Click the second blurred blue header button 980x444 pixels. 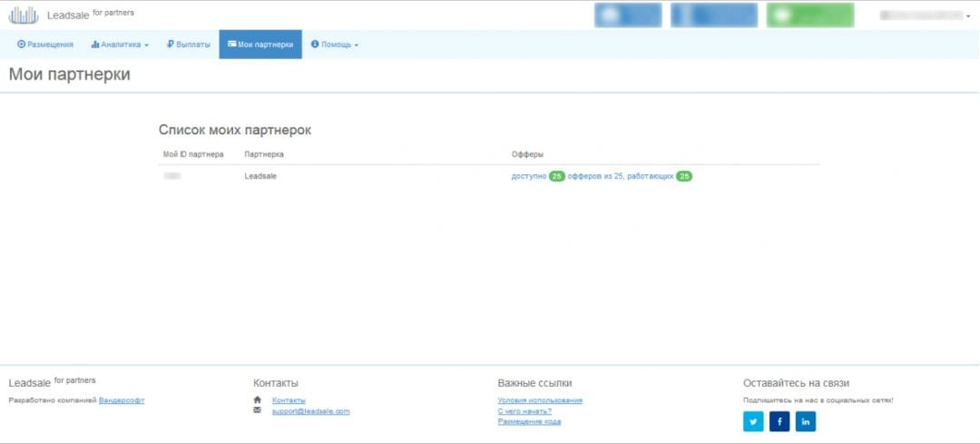714,15
